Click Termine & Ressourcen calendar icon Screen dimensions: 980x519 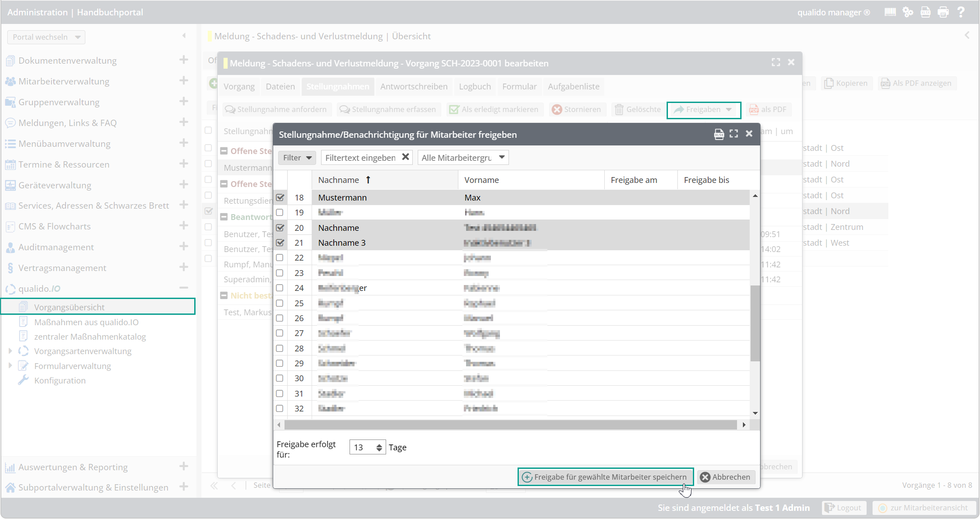(10, 164)
